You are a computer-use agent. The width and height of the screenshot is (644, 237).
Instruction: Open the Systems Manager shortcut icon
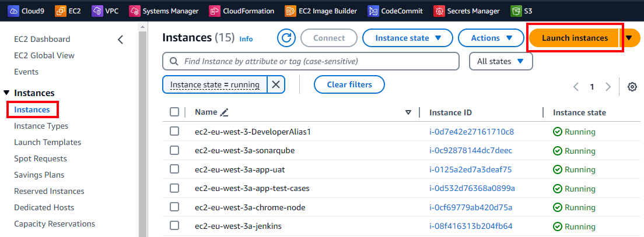tap(134, 11)
